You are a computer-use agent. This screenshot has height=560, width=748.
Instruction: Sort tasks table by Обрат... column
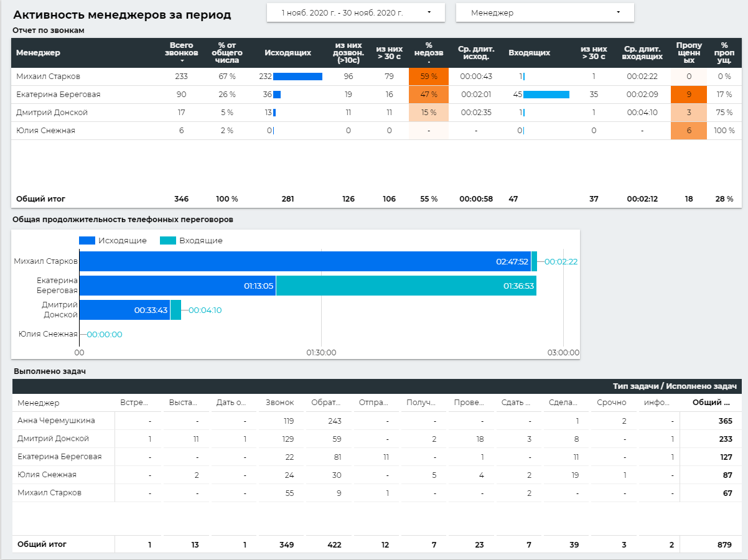(x=327, y=403)
